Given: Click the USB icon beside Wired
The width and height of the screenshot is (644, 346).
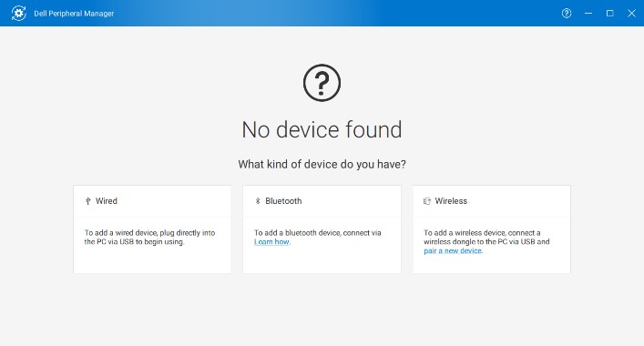Looking at the screenshot, I should click(x=87, y=201).
